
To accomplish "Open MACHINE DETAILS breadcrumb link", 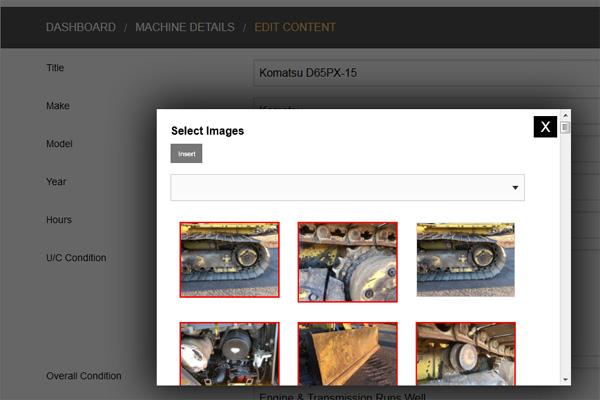I will [x=185, y=27].
